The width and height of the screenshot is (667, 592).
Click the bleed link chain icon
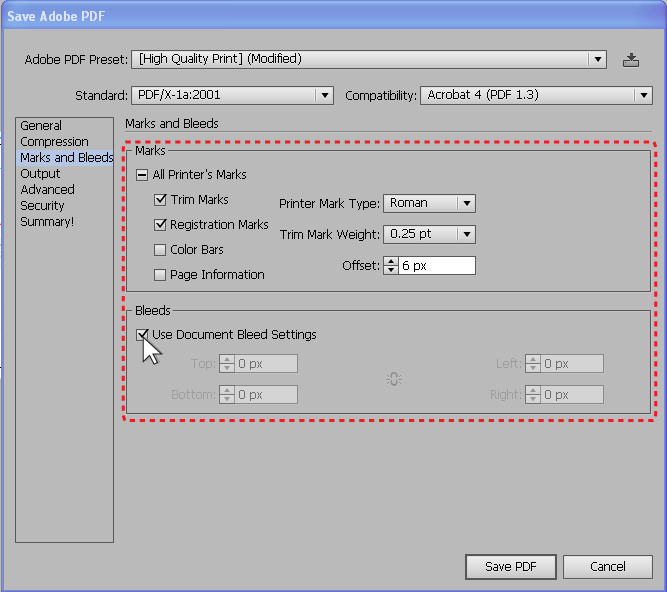394,379
